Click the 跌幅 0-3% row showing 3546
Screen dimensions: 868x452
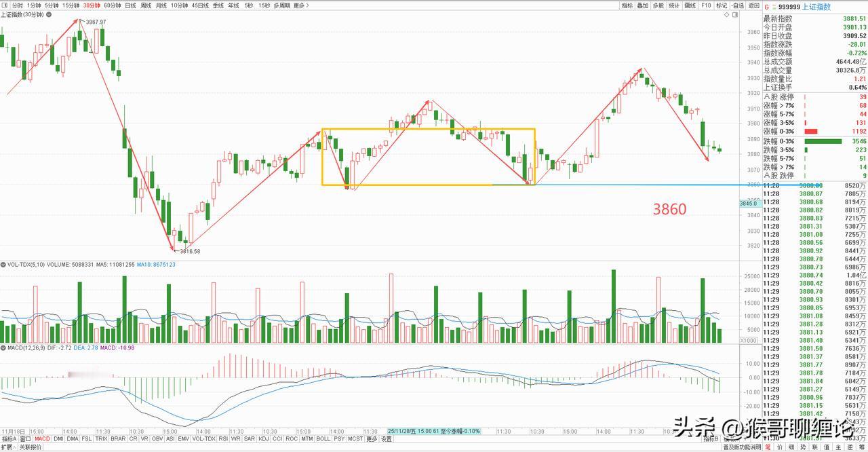[815, 140]
